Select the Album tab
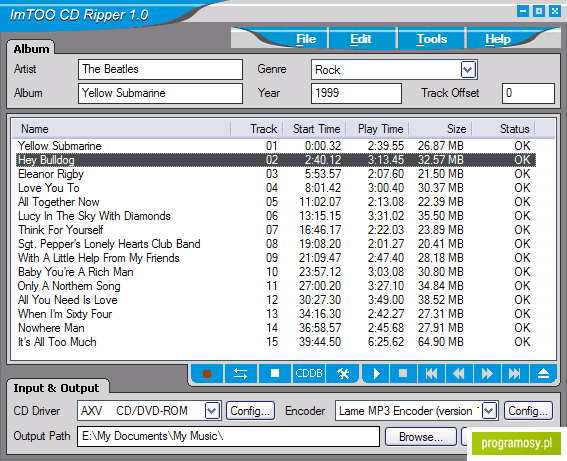The width and height of the screenshot is (567, 461). (31, 48)
